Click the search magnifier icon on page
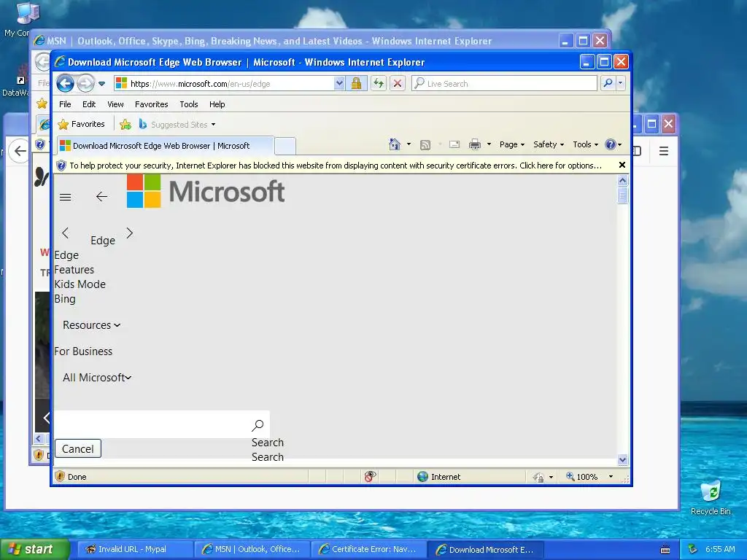 click(x=258, y=425)
